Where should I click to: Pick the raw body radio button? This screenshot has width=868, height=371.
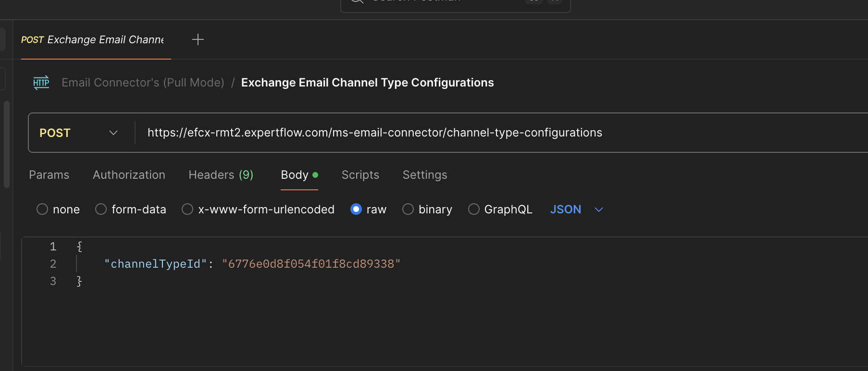[356, 210]
